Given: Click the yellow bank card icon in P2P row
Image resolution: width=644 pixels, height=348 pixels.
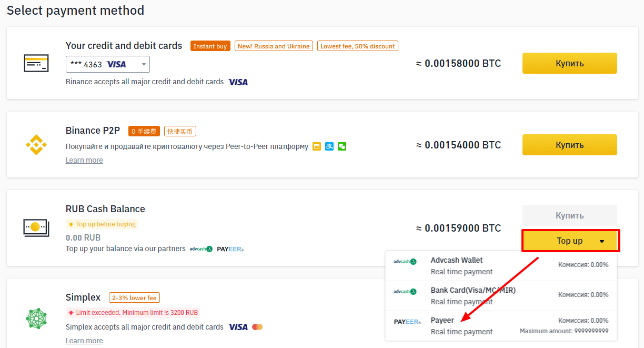Looking at the screenshot, I should click(317, 146).
